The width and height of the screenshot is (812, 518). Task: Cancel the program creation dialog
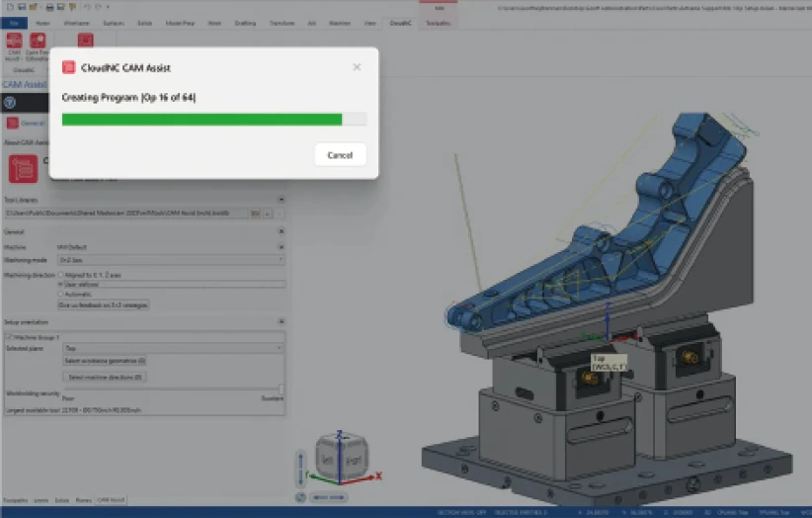coord(340,155)
